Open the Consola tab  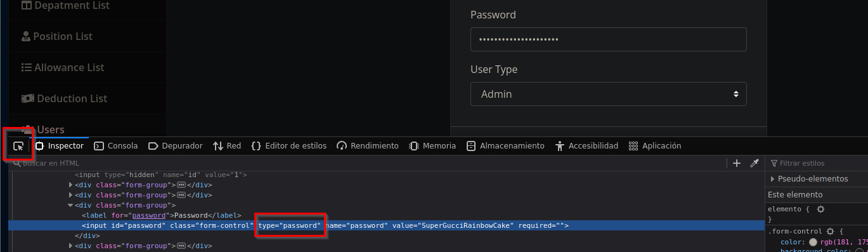115,145
